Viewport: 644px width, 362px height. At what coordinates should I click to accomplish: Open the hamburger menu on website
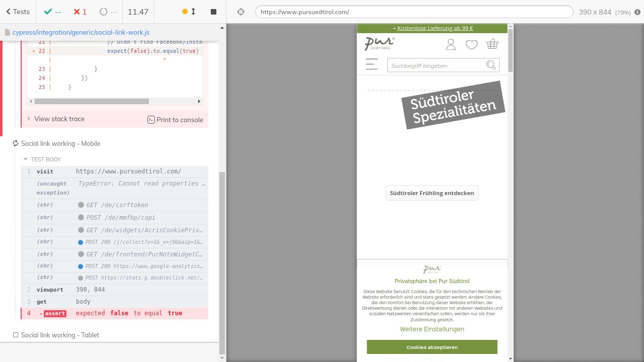pos(372,64)
